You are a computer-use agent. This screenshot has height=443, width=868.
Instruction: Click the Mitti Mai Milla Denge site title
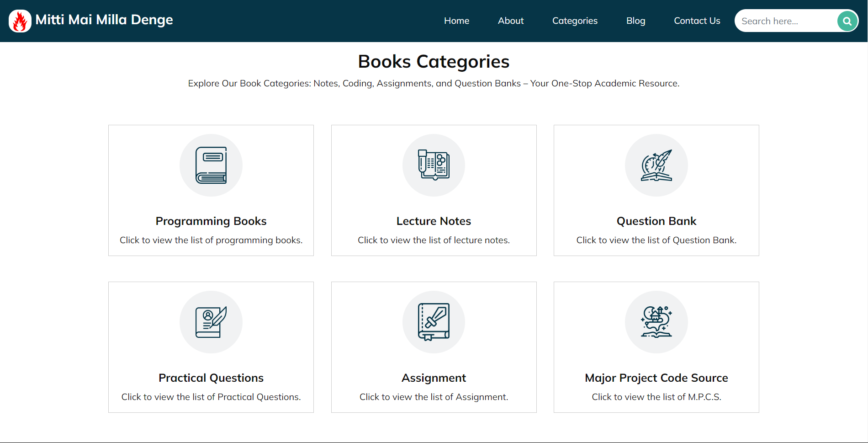(x=104, y=20)
